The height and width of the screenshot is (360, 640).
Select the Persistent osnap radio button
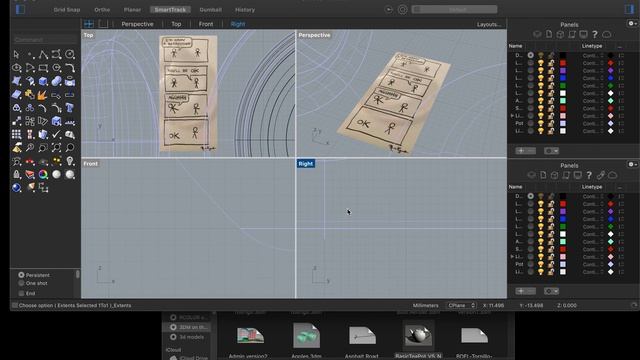tap(21, 275)
